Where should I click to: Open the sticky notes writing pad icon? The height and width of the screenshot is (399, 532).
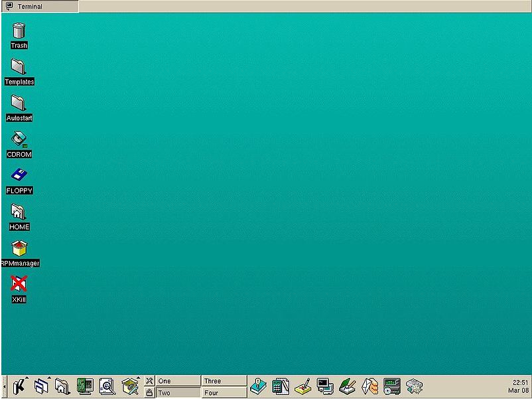[302, 386]
